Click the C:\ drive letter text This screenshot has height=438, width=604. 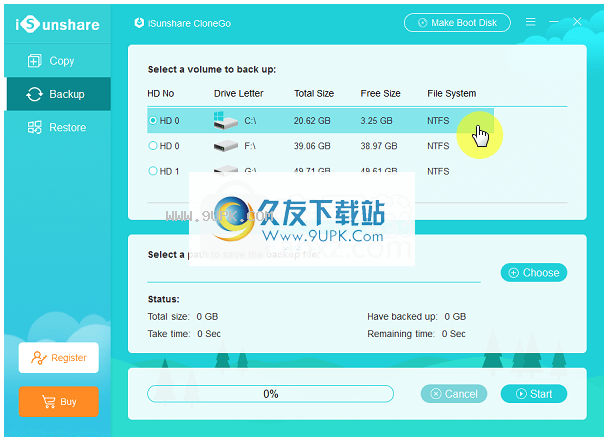click(x=250, y=121)
